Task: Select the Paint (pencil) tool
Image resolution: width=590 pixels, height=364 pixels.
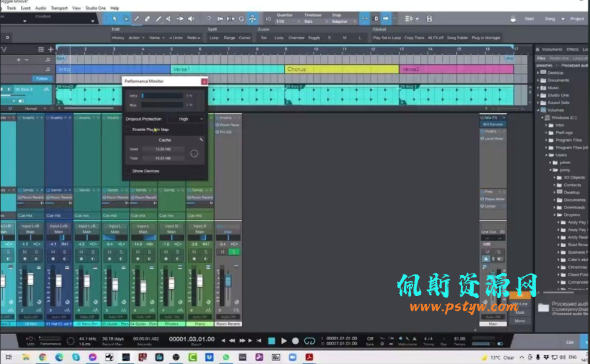Action: [158, 18]
